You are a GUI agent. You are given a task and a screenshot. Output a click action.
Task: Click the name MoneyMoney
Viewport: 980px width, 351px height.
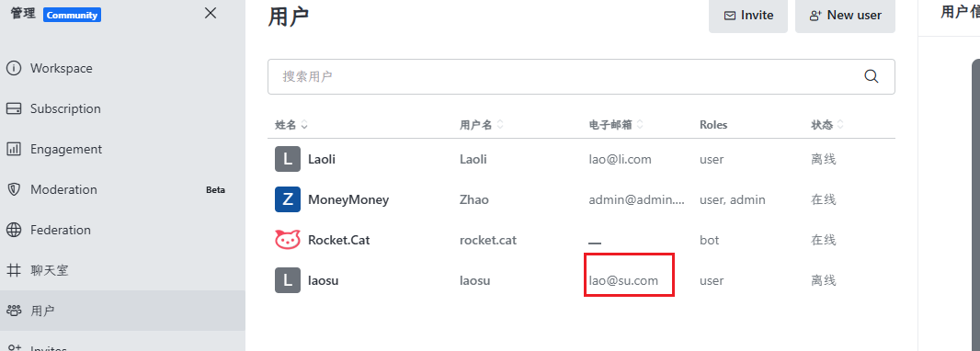pos(348,200)
